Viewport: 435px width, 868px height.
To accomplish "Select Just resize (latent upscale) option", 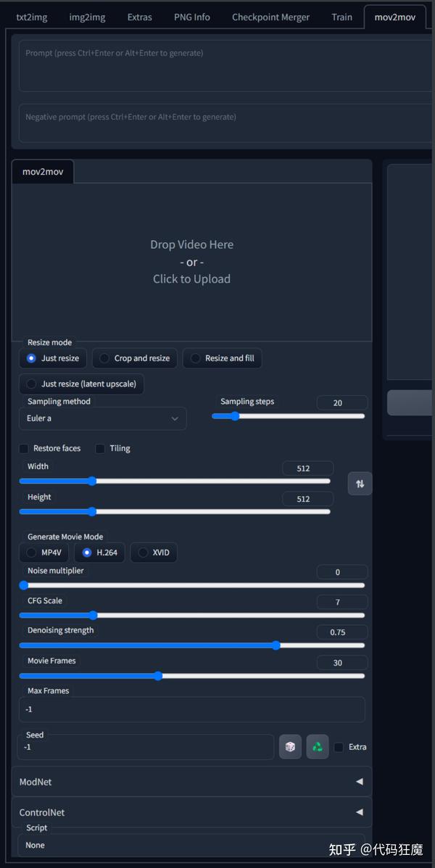I will coord(81,384).
